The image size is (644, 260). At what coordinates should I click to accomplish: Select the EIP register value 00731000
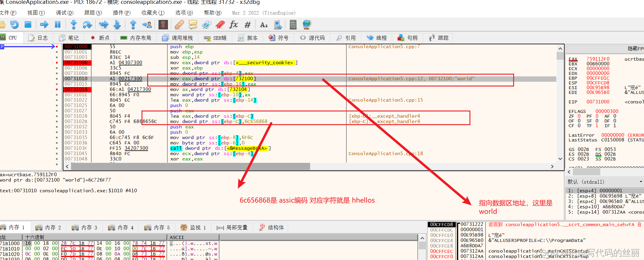[x=598, y=102]
